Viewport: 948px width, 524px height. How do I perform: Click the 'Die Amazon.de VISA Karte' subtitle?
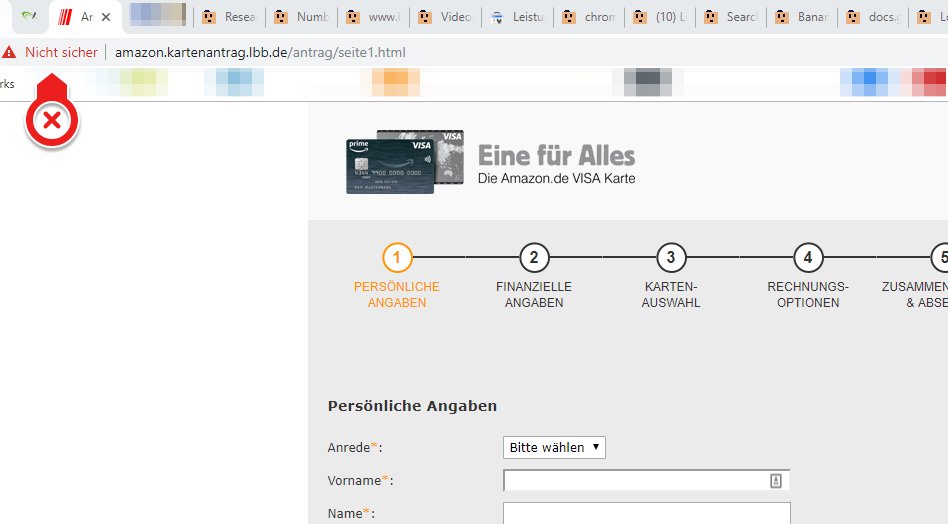[x=556, y=178]
